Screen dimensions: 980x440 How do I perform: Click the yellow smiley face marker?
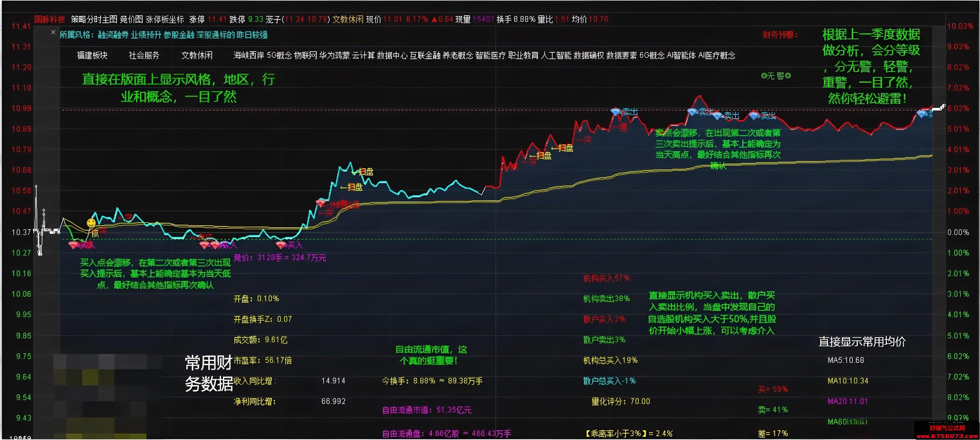point(91,223)
